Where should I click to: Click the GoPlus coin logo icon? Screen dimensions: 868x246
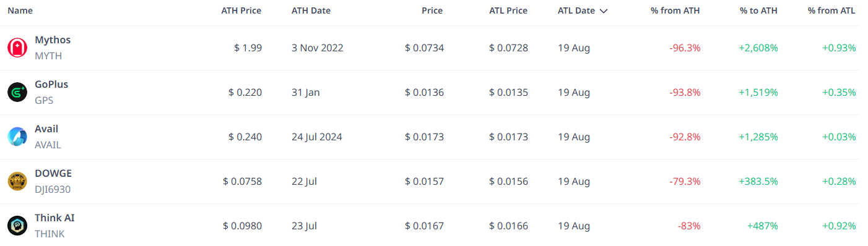17,92
